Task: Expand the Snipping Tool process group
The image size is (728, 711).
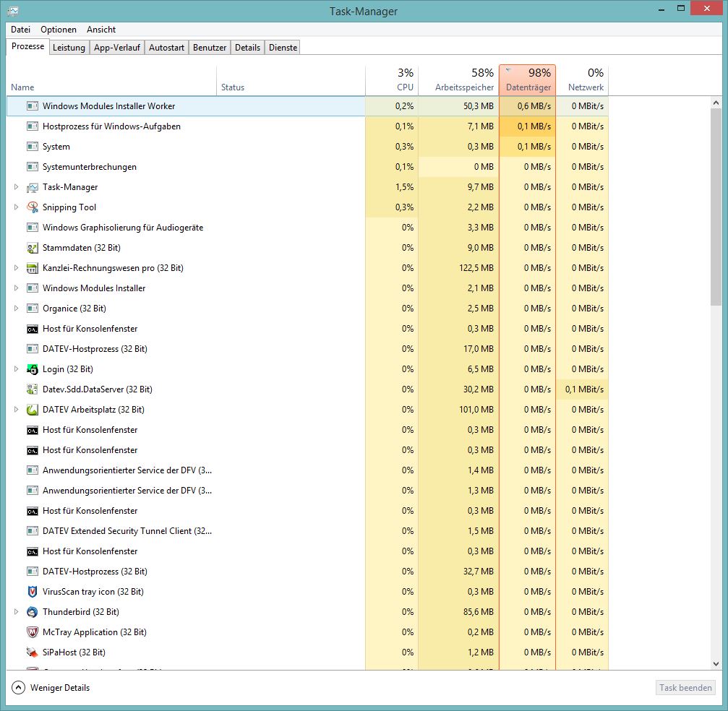Action: pyautogui.click(x=16, y=207)
